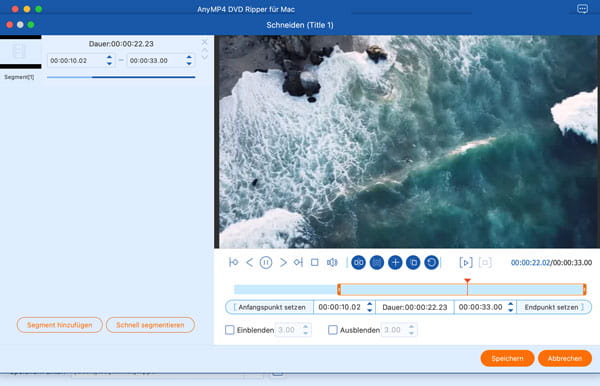Open the feedback chat icon in title bar

tap(582, 9)
